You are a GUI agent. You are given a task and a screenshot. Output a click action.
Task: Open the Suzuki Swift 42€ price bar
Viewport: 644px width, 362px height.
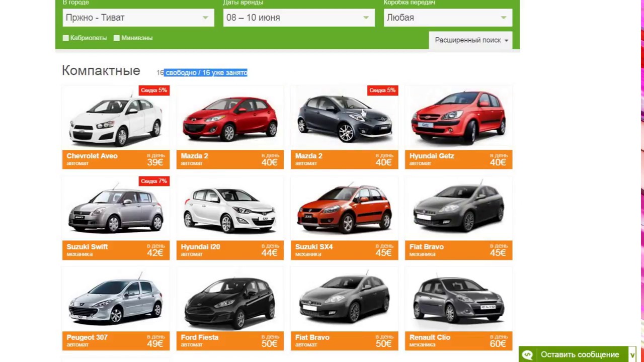(x=116, y=250)
